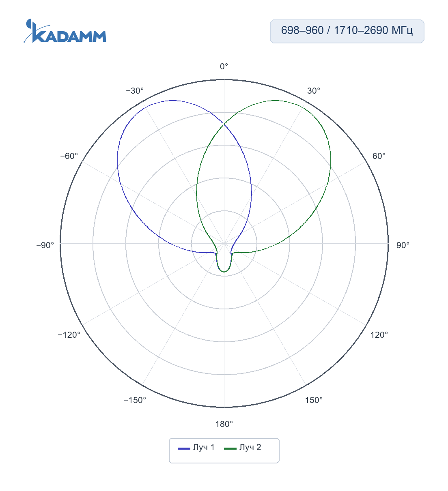Image resolution: width=448 pixels, height=491 pixels.
Task: Click the blue Луч 1 legend swatch
Action: click(184, 448)
